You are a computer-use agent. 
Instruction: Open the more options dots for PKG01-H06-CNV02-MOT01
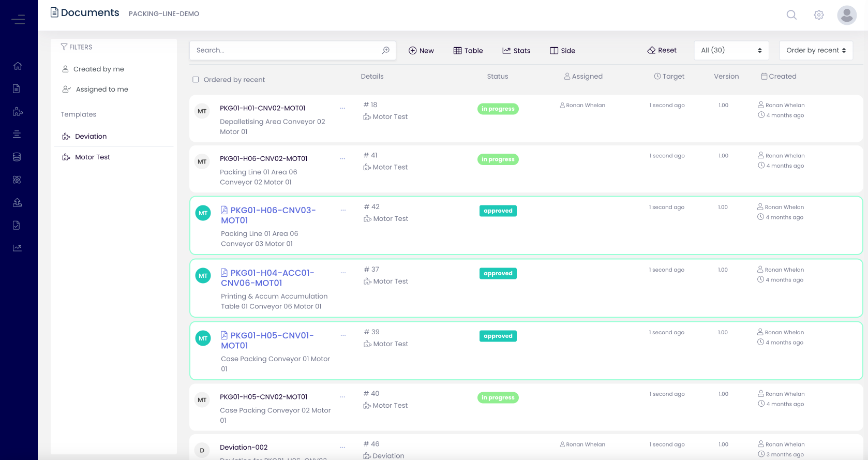coord(342,159)
